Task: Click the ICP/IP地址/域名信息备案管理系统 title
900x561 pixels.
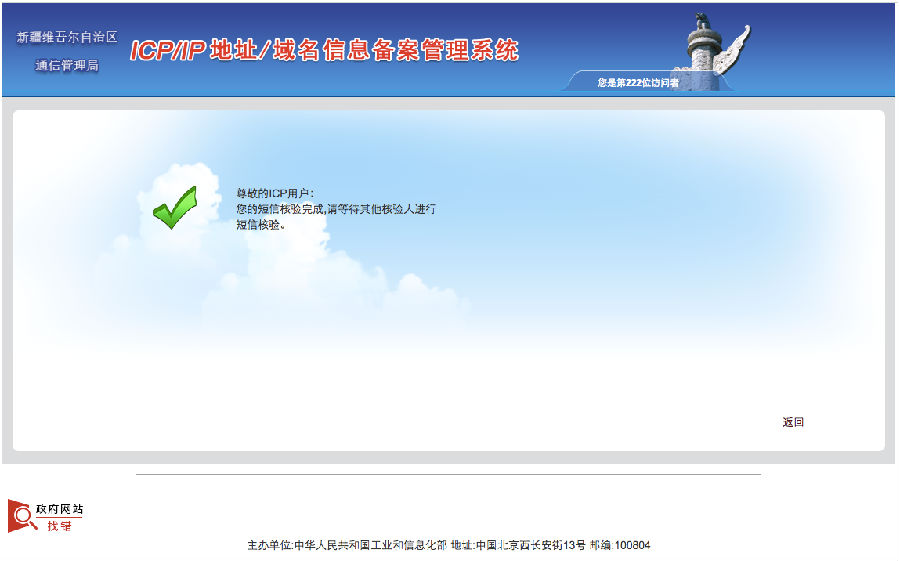Action: tap(324, 50)
